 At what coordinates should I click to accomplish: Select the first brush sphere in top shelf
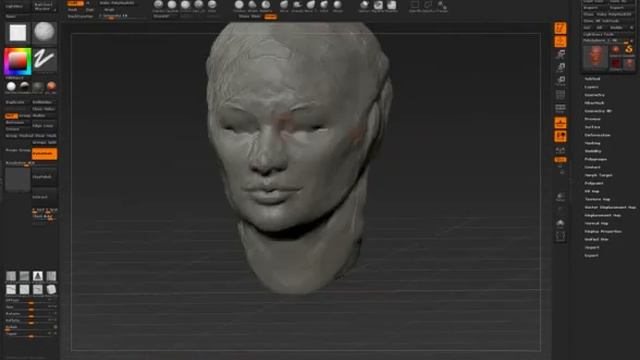point(158,4)
